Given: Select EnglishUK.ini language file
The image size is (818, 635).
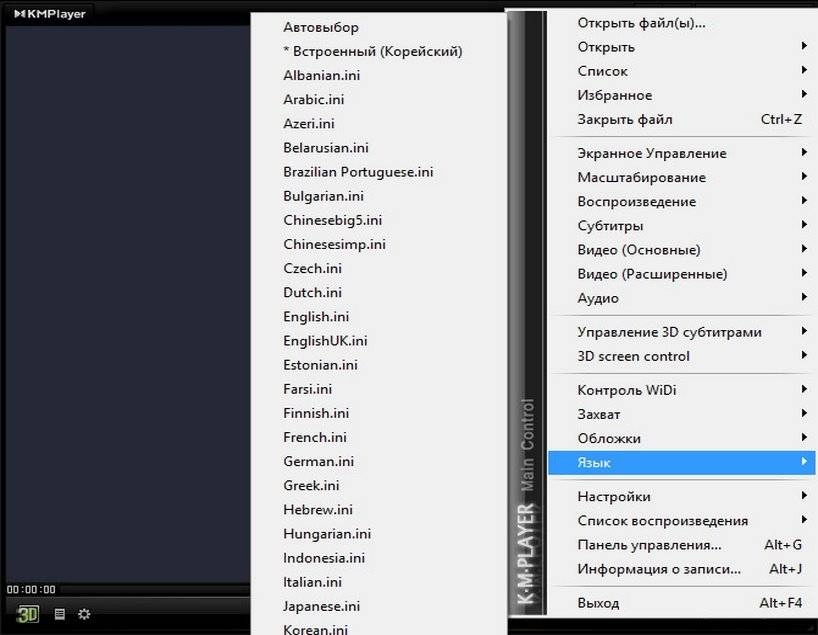Looking at the screenshot, I should coord(379,341).
